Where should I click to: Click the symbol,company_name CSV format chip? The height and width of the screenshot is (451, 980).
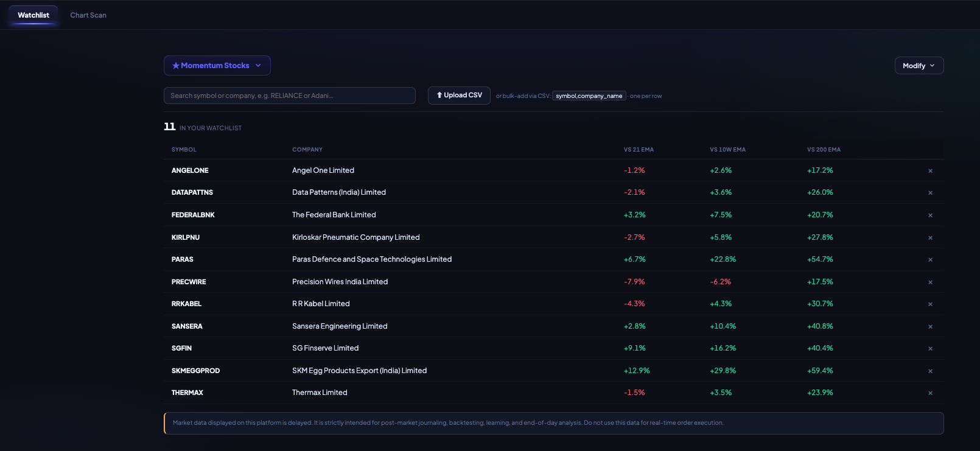pos(589,96)
